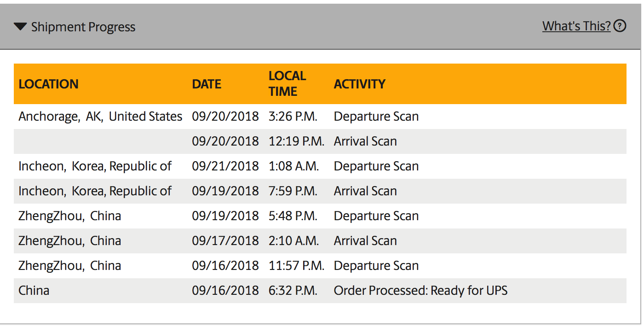Click the LOCAL TIME column header
644x328 pixels.
[287, 83]
